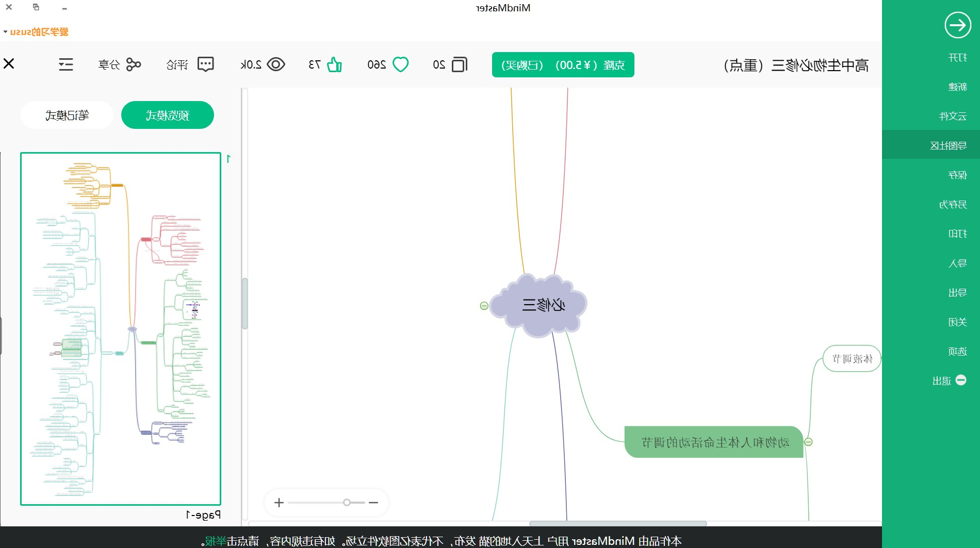Click the map title 高中生物必修三（重点）
The image size is (980, 548).
point(796,65)
